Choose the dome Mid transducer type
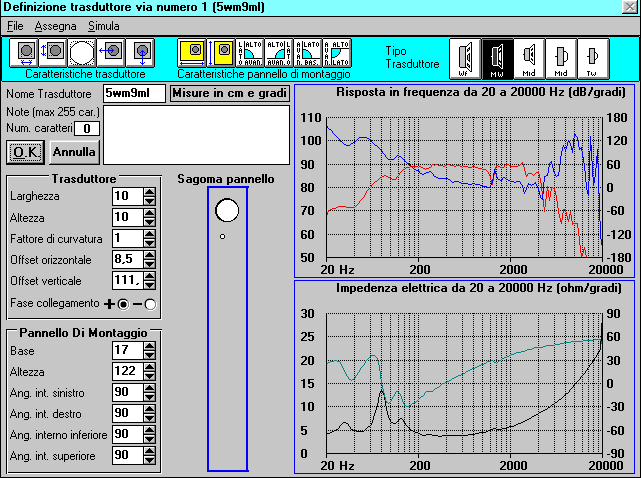Image resolution: width=641 pixels, height=478 pixels. pyautogui.click(x=561, y=58)
